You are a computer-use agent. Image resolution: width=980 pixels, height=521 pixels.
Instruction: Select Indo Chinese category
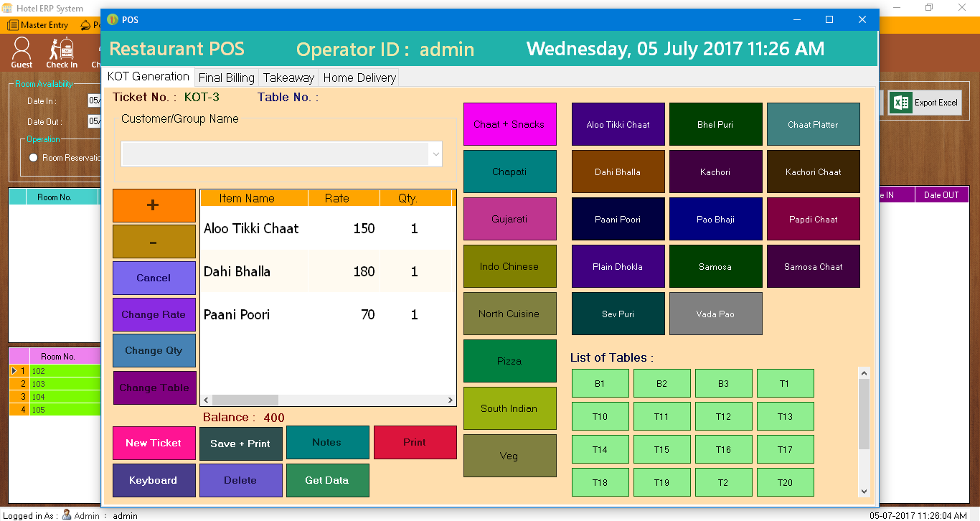[x=510, y=266]
